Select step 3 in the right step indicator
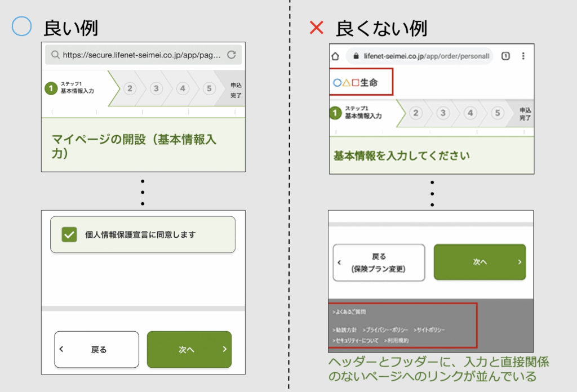 click(443, 113)
